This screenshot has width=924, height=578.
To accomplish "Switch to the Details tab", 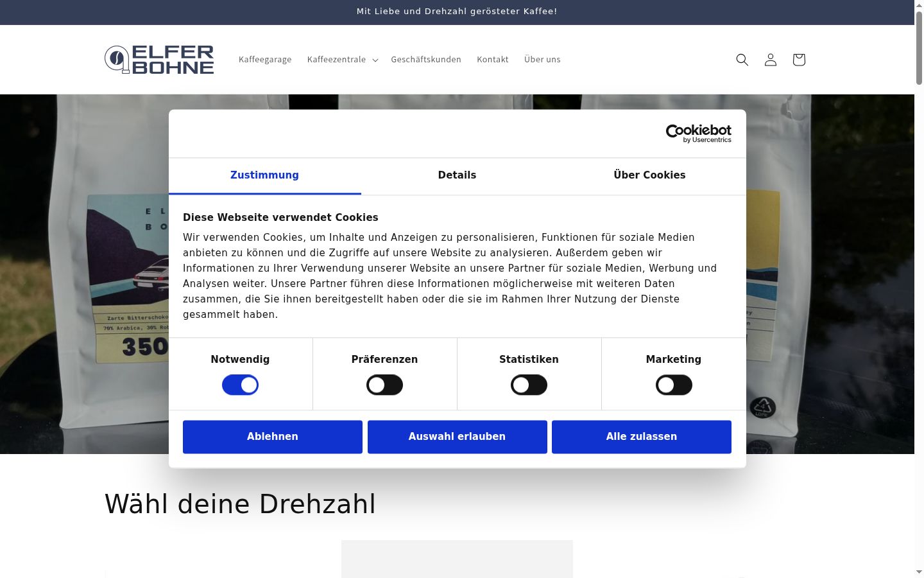I will point(457,175).
